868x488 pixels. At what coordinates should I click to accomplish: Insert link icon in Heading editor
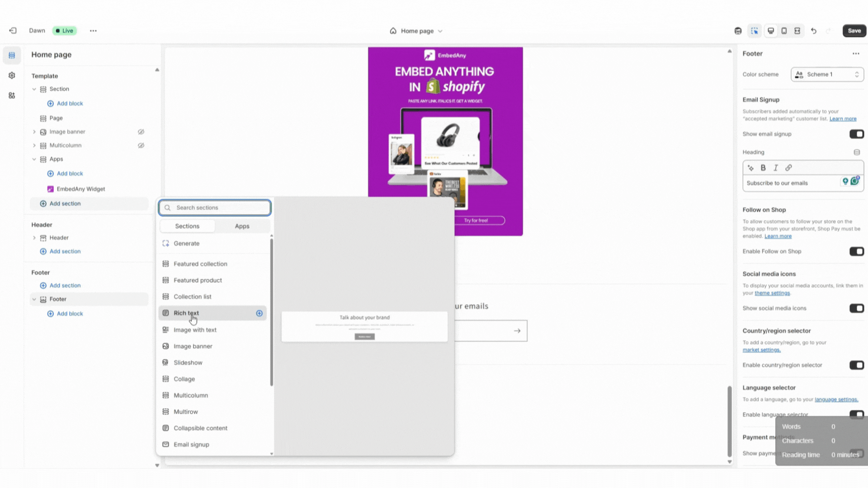(788, 168)
